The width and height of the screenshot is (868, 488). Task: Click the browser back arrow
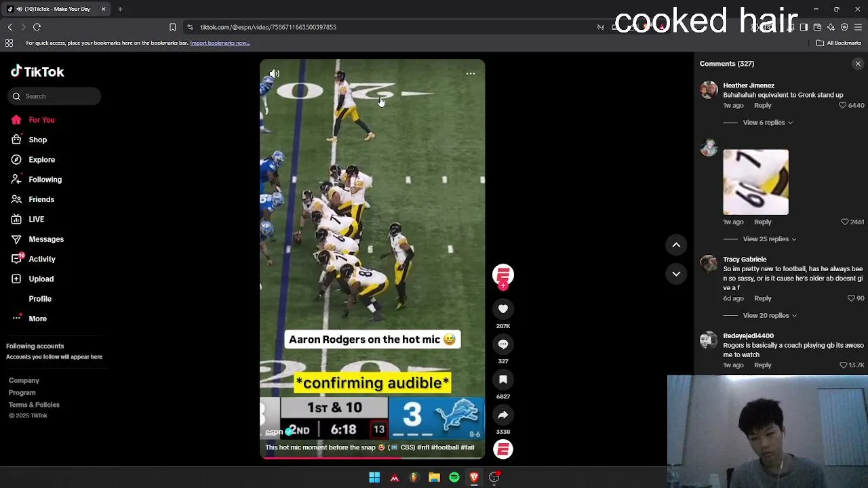(10, 27)
